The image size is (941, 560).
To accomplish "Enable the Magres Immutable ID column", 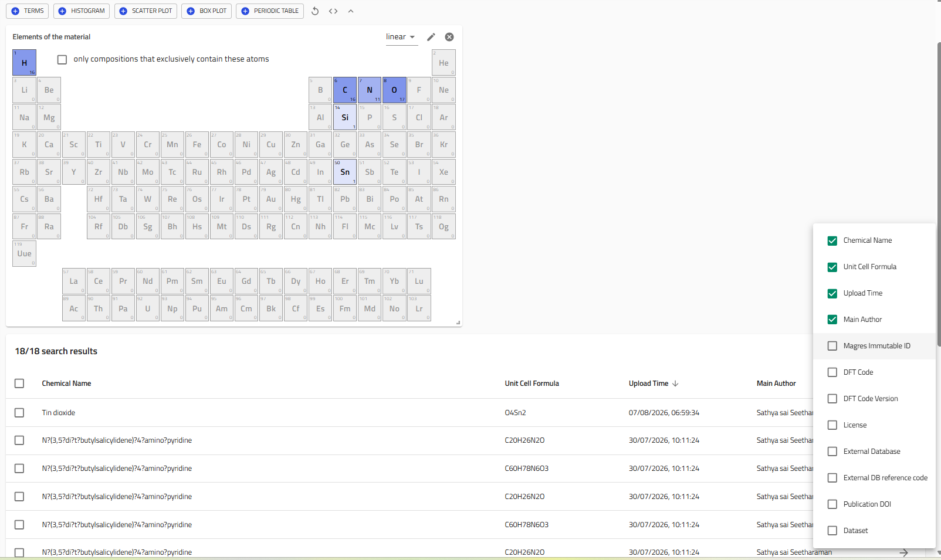I will (x=832, y=346).
